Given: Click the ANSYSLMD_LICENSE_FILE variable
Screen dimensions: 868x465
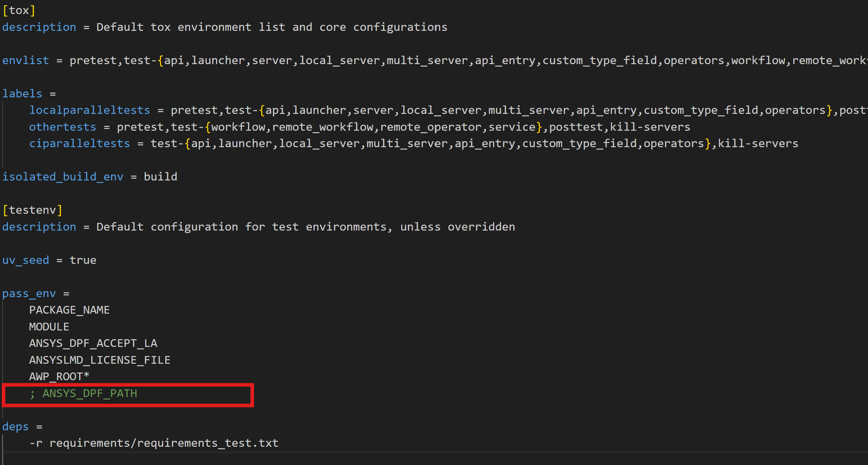Looking at the screenshot, I should [x=100, y=360].
